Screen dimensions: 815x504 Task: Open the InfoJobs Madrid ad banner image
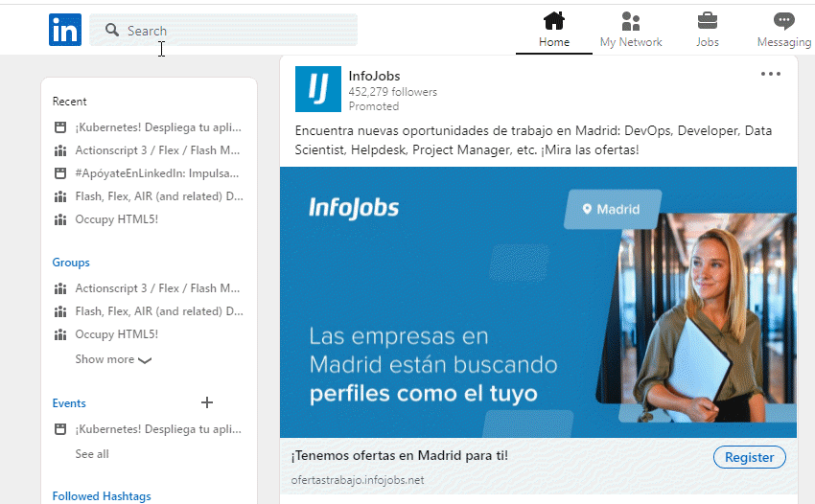(538, 302)
